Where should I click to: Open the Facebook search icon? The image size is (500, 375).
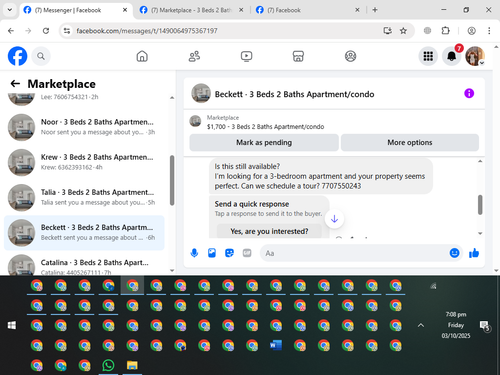41,56
